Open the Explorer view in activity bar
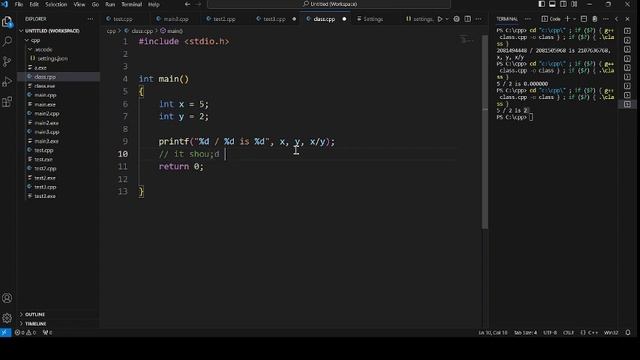 point(7,21)
